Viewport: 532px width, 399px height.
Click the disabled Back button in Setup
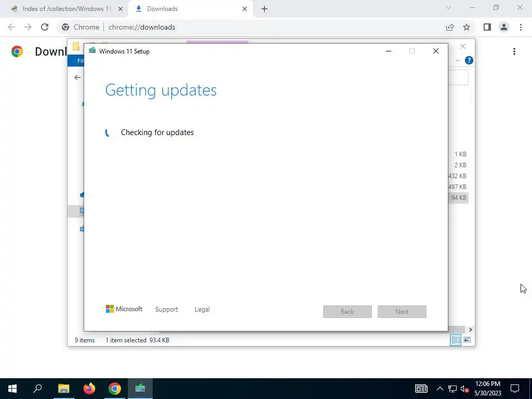click(x=348, y=312)
